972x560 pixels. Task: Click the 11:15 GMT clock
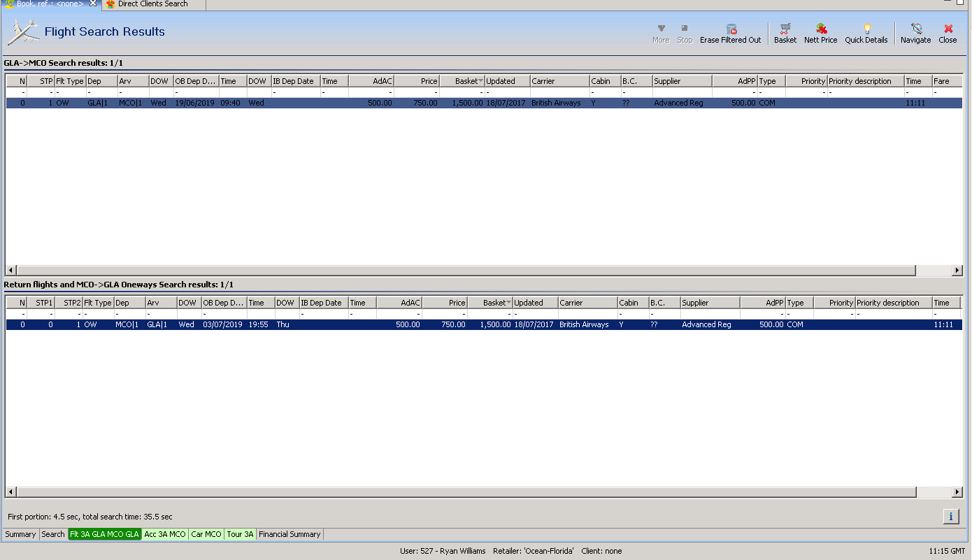point(947,551)
